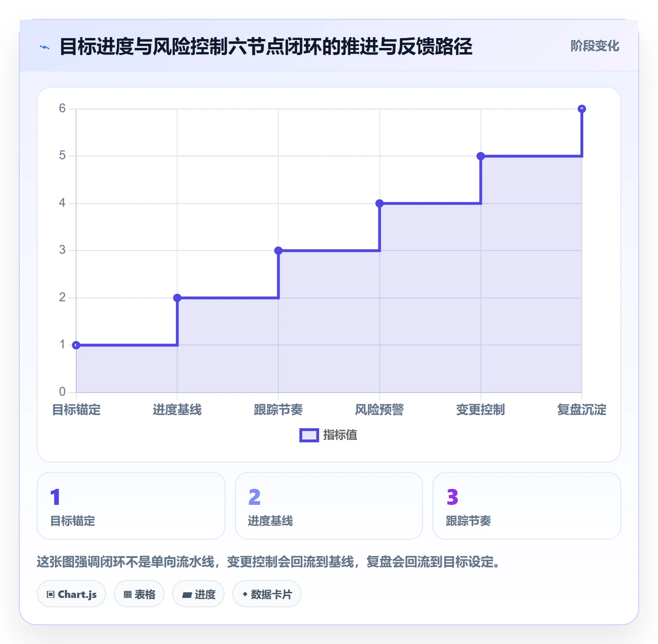Select the 目标锚定 data point on chart

[x=76, y=345]
